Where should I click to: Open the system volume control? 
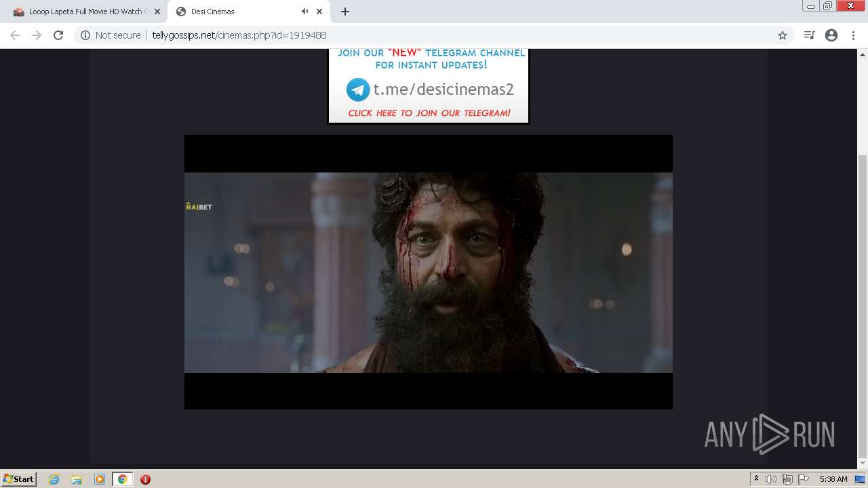771,479
